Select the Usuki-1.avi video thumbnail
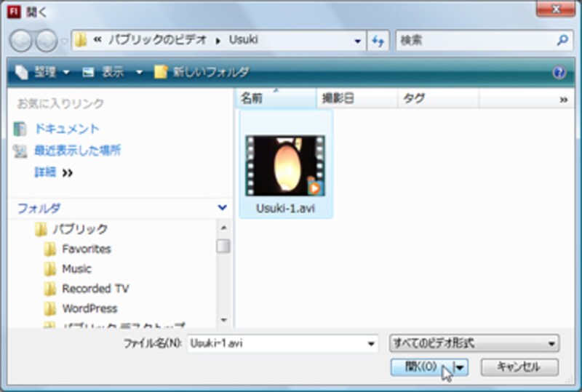 click(x=285, y=166)
